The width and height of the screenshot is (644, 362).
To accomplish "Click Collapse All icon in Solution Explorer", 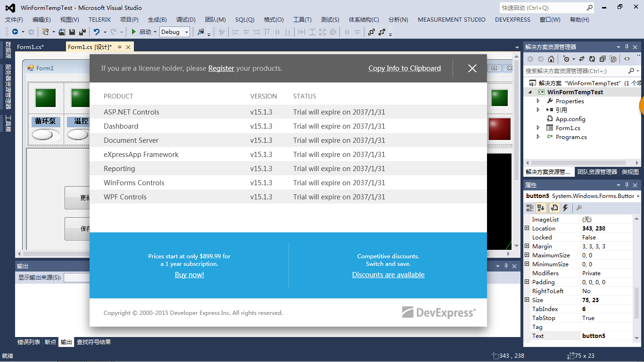I will (603, 59).
